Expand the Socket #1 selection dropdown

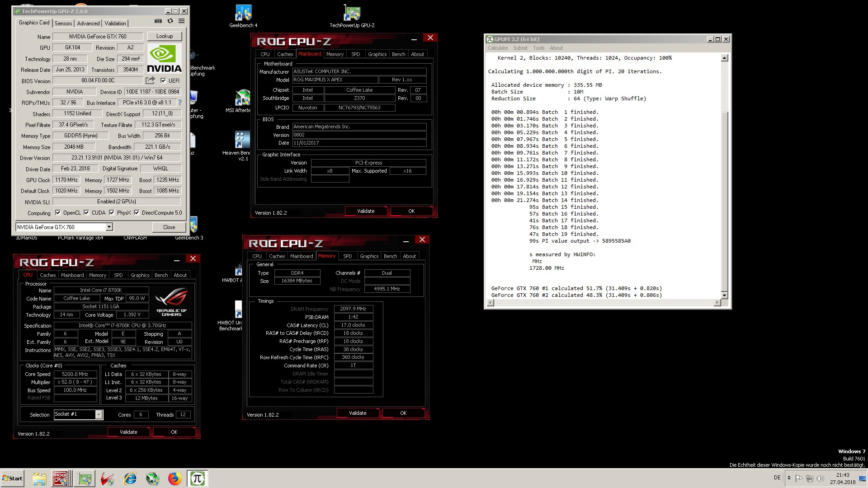(99, 414)
